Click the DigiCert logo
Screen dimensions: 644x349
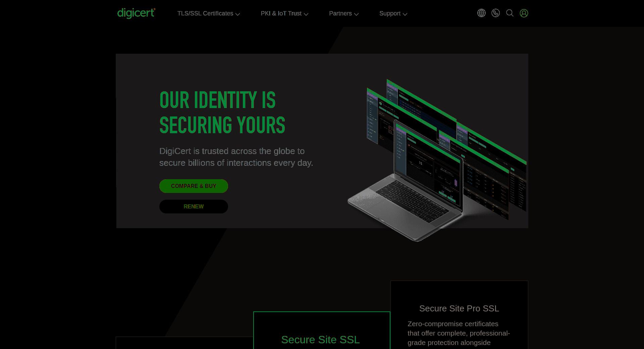coord(136,13)
